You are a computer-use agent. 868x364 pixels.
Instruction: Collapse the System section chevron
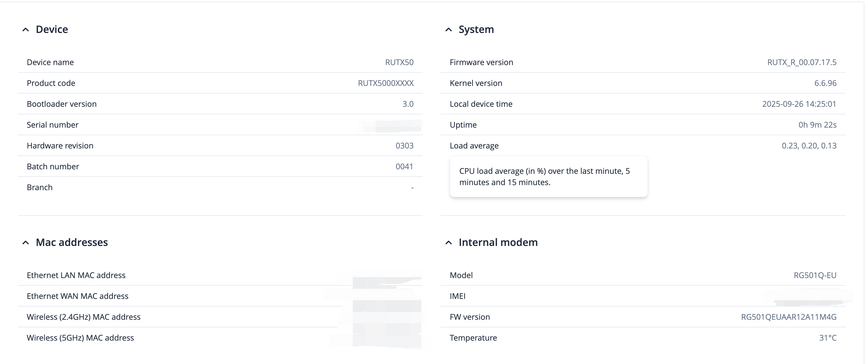coord(448,30)
